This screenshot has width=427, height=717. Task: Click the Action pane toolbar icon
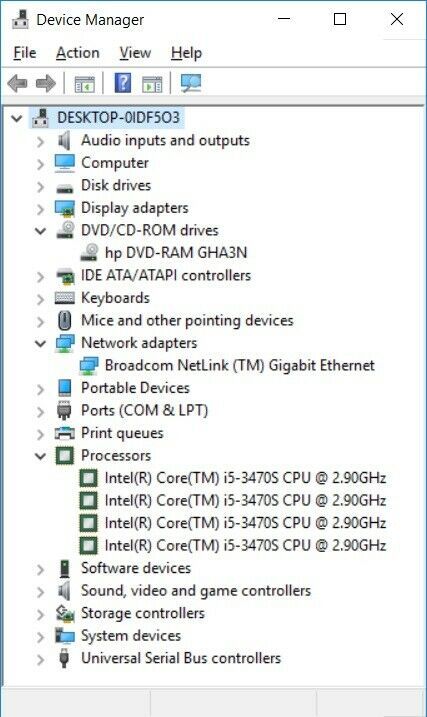152,84
